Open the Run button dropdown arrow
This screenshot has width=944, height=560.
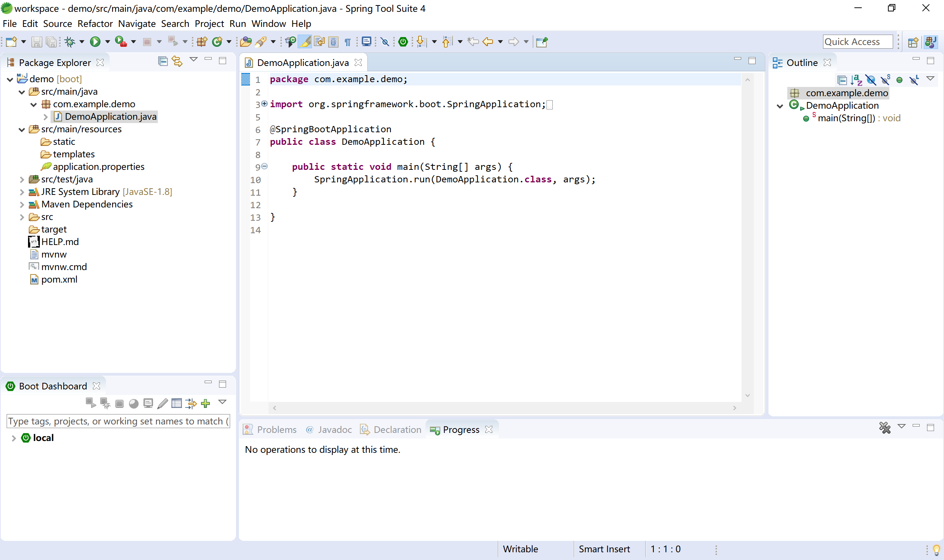pos(108,42)
